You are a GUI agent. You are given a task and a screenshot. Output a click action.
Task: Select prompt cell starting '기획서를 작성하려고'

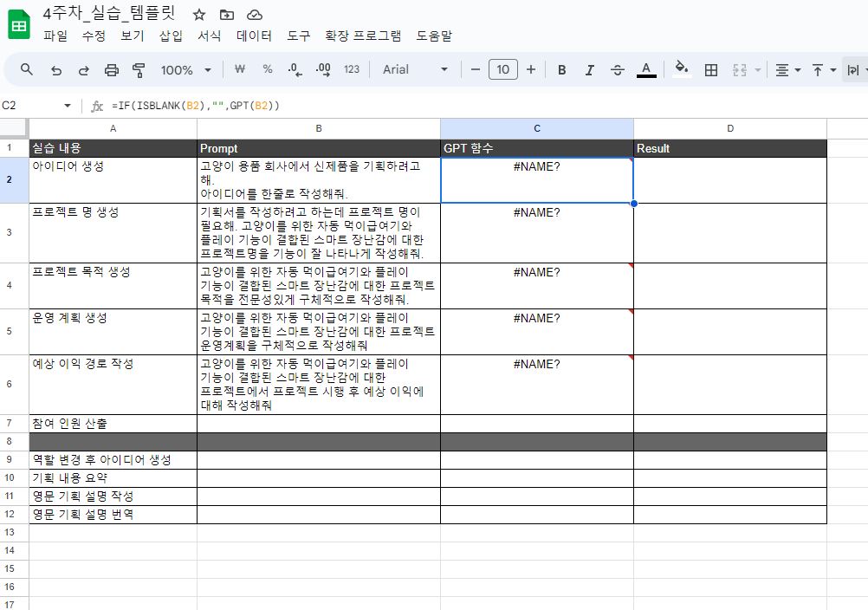[319, 233]
